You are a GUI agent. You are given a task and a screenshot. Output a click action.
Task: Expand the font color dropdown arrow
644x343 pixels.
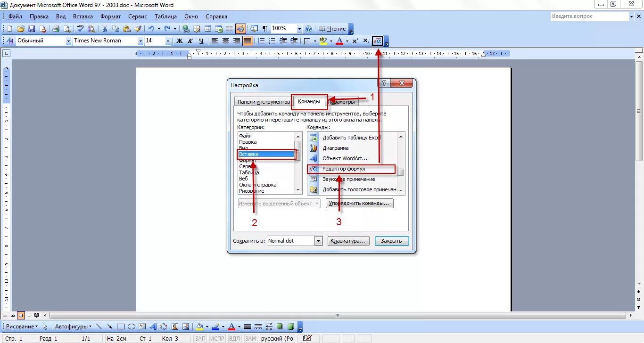(x=347, y=41)
